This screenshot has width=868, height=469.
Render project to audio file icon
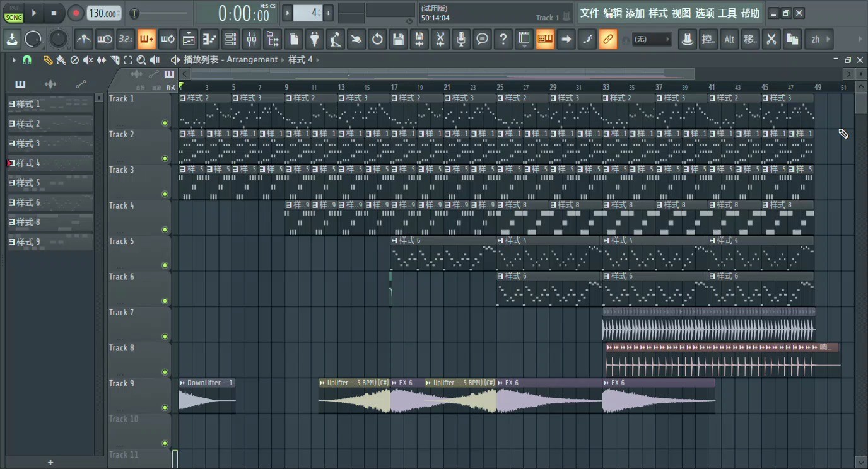(x=419, y=39)
